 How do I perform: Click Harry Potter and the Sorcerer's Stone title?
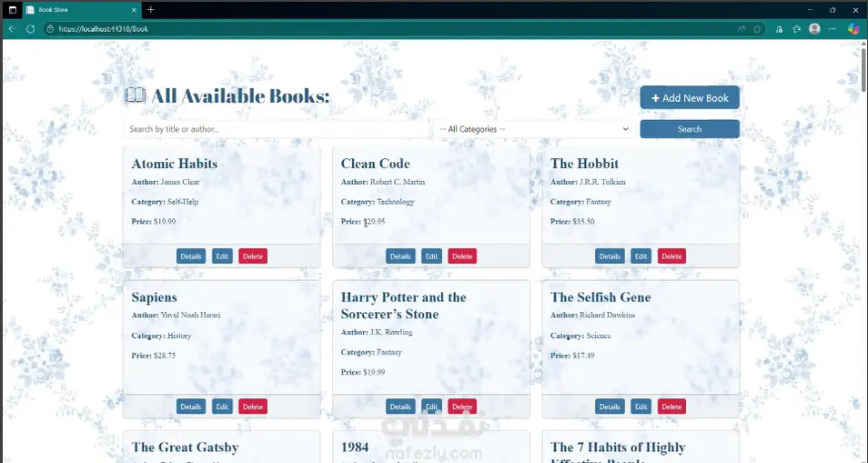point(404,306)
